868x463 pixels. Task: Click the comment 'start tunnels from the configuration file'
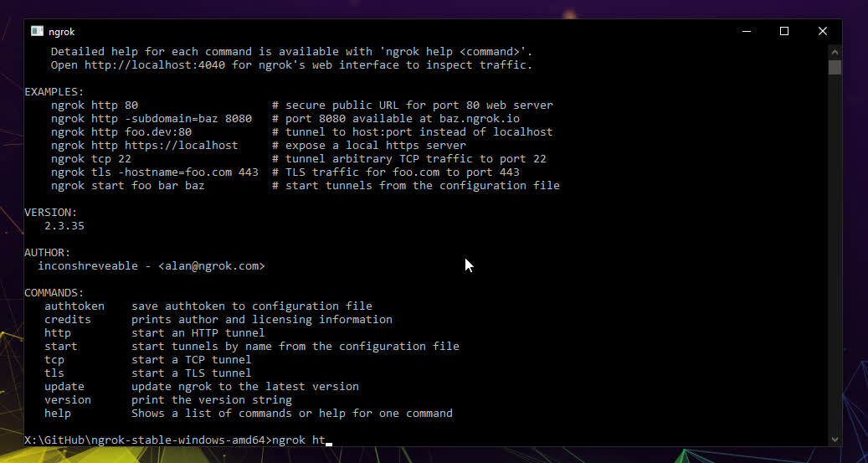pyautogui.click(x=423, y=186)
